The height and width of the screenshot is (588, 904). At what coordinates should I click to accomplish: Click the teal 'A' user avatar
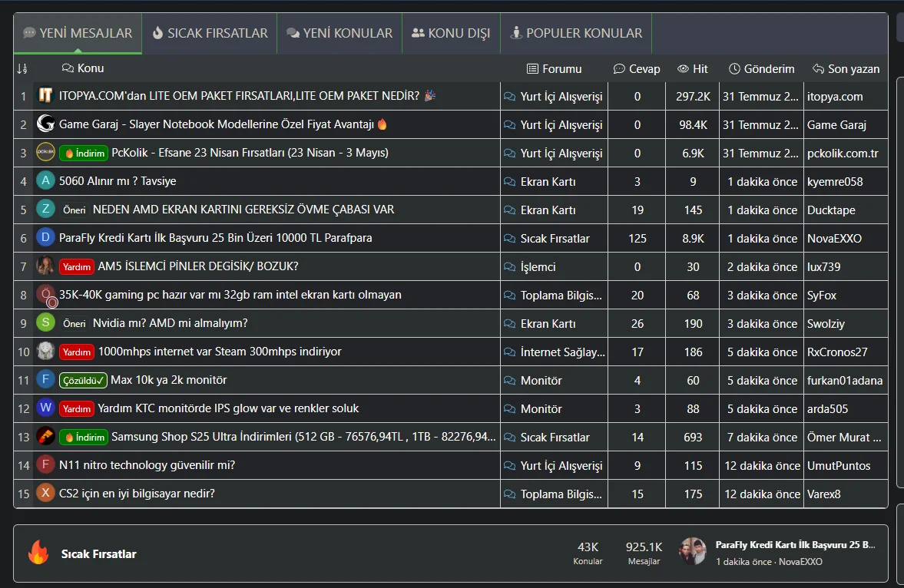point(46,181)
